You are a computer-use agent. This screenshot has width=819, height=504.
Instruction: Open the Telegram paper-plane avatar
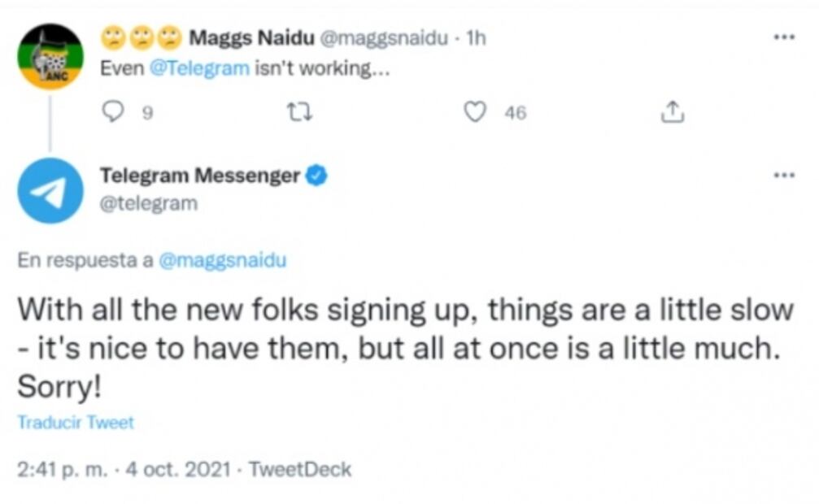(x=50, y=190)
